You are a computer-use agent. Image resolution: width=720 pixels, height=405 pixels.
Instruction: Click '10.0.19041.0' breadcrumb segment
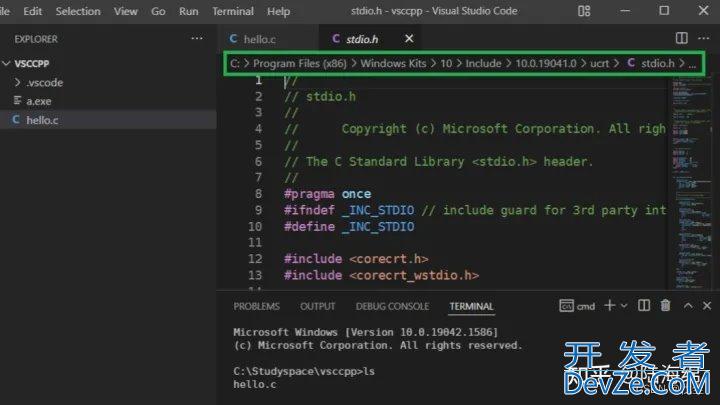click(x=546, y=63)
